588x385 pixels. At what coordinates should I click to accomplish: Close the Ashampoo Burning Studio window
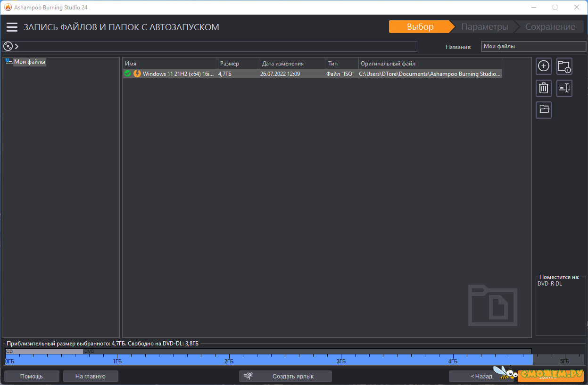coord(577,8)
